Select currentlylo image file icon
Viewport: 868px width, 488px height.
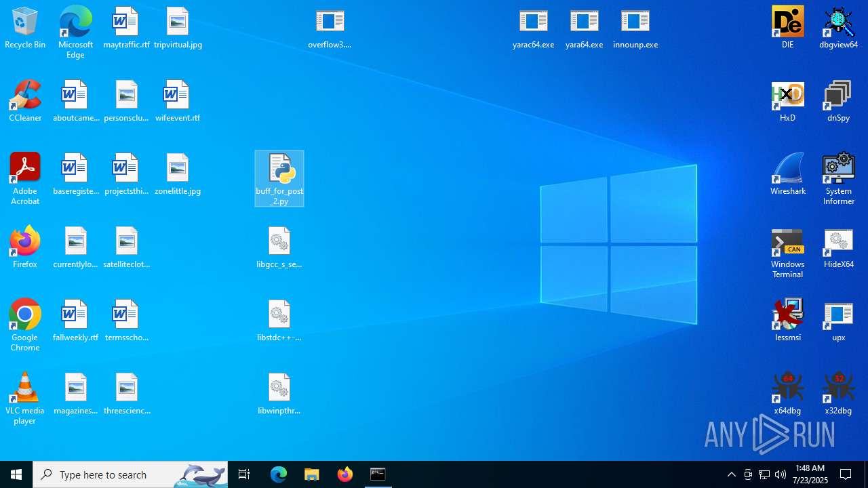pyautogui.click(x=76, y=248)
